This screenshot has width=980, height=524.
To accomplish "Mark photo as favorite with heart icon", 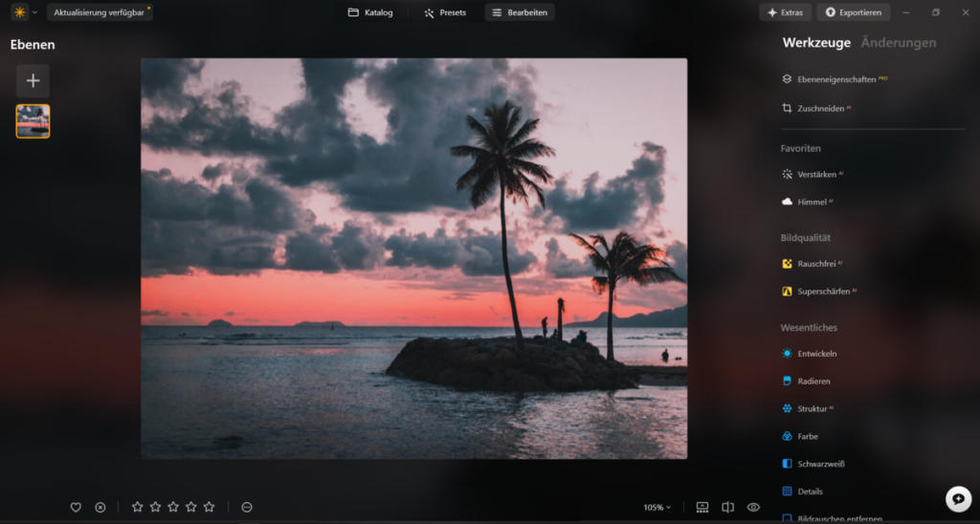I will [76, 507].
